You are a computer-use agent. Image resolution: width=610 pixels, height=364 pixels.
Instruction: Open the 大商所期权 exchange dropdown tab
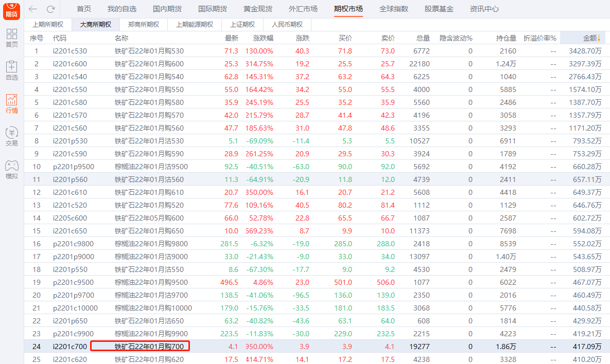[x=95, y=24]
